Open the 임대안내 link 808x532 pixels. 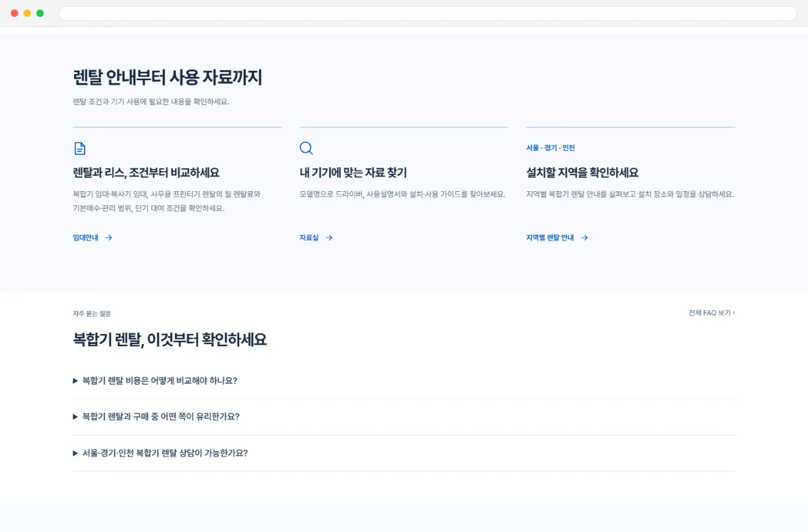click(92, 238)
